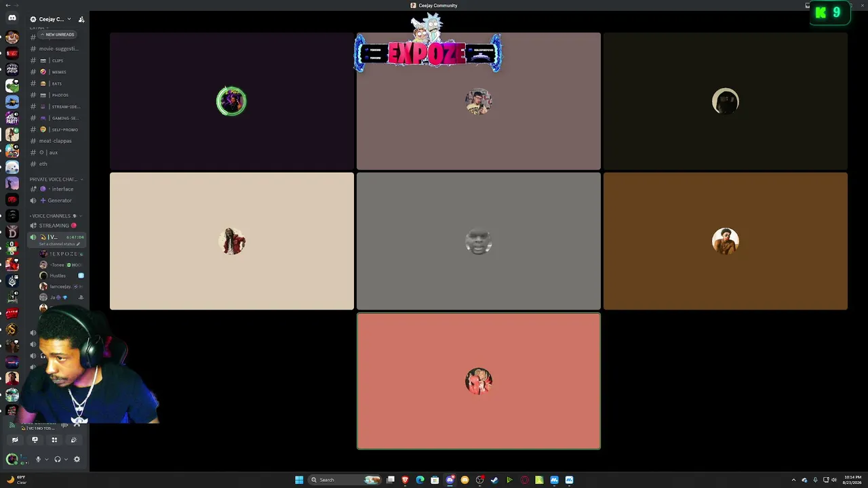Open the Opera GX taskbar icon
Viewport: 868px width, 488px height.
(x=524, y=480)
